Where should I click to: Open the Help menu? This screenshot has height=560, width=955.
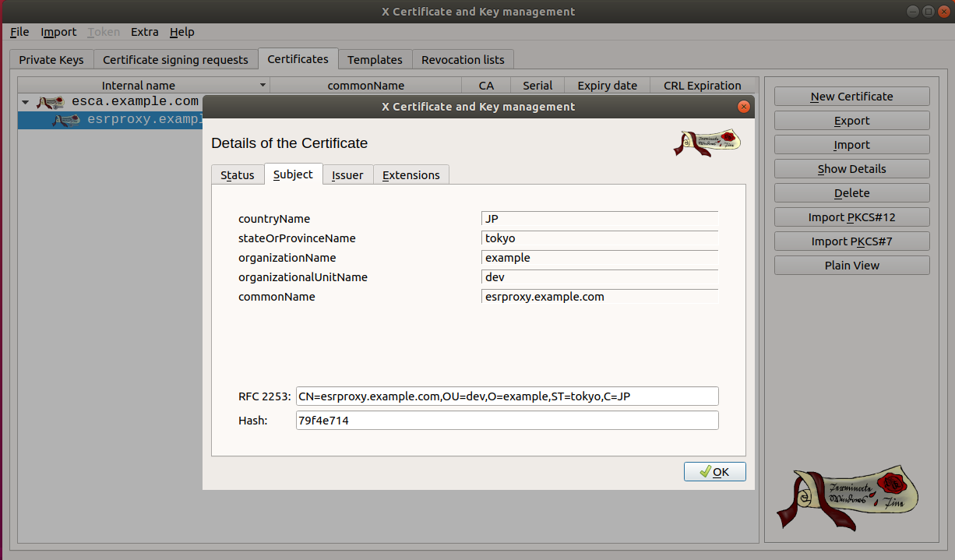pyautogui.click(x=182, y=32)
